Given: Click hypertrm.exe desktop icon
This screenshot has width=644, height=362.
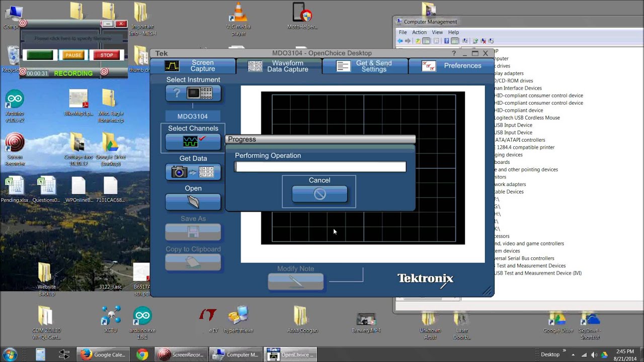Looking at the screenshot, I should [x=238, y=319].
